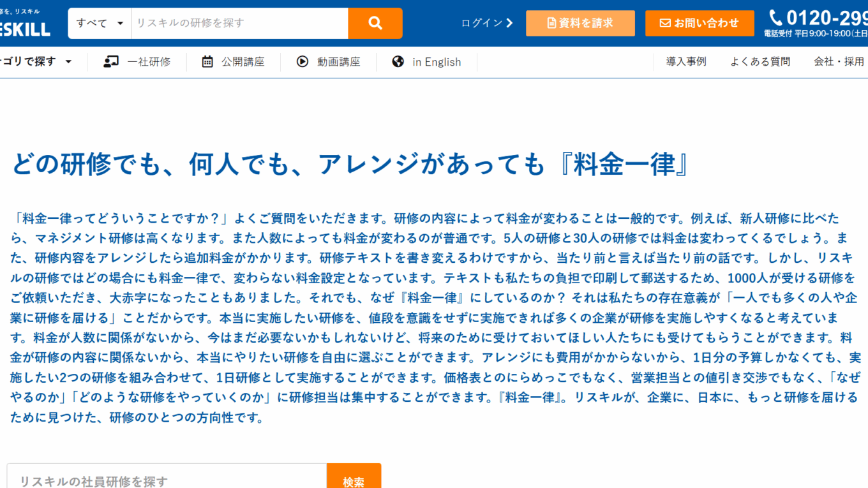Click the お問い合わせ button
The image size is (868, 488).
[700, 23]
